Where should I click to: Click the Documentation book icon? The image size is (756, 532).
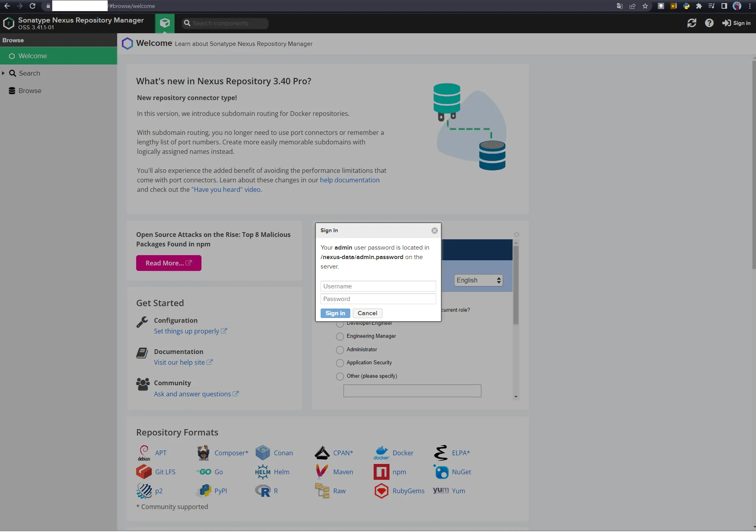(142, 353)
